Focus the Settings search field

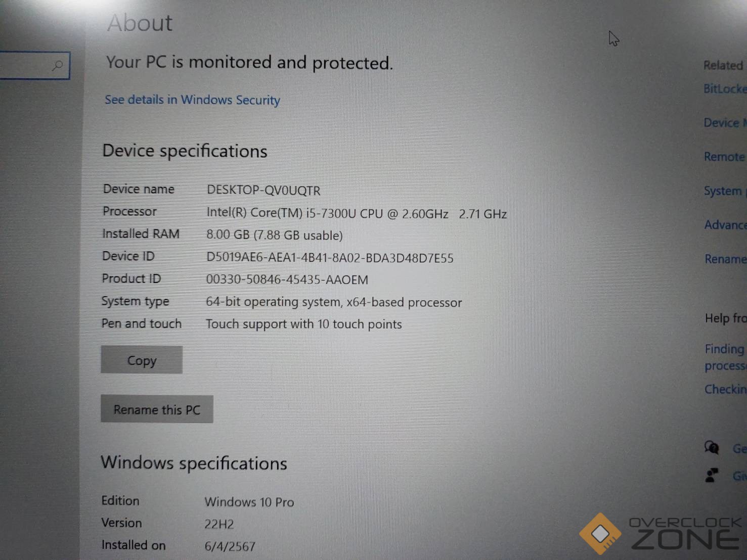tap(34, 66)
